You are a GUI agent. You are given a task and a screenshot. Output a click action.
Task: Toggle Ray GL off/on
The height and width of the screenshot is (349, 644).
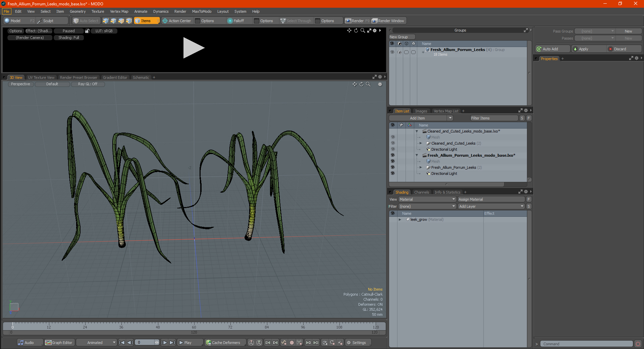(x=88, y=84)
